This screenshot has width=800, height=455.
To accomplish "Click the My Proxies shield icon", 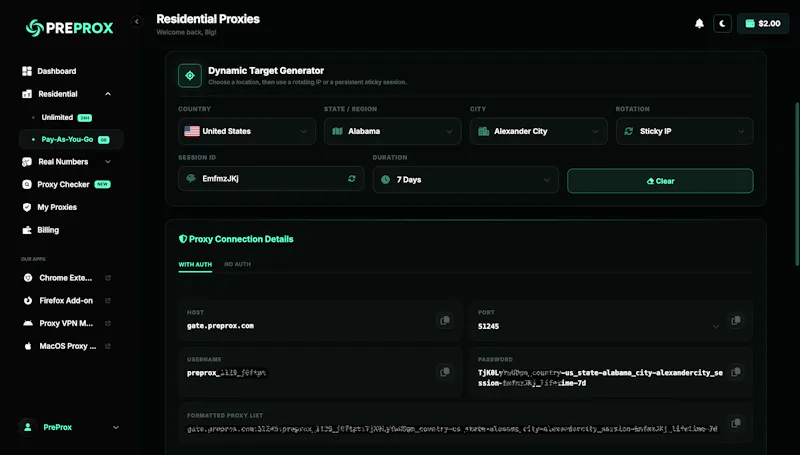I will 27,207.
